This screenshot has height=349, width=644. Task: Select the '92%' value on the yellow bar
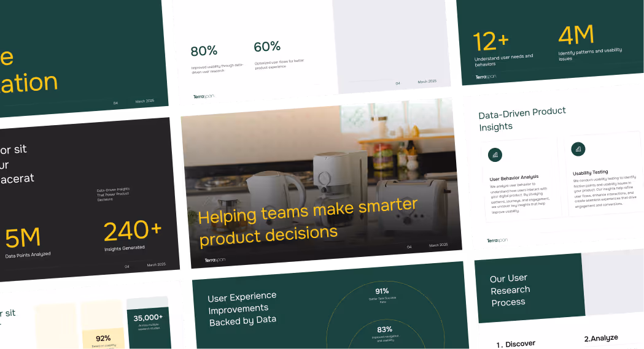coord(103,339)
